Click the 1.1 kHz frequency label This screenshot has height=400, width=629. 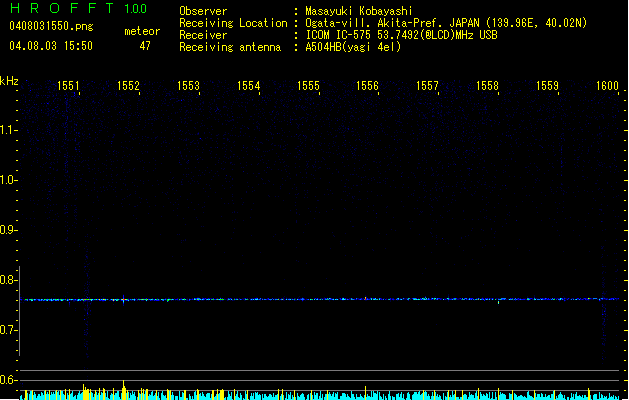(8, 130)
